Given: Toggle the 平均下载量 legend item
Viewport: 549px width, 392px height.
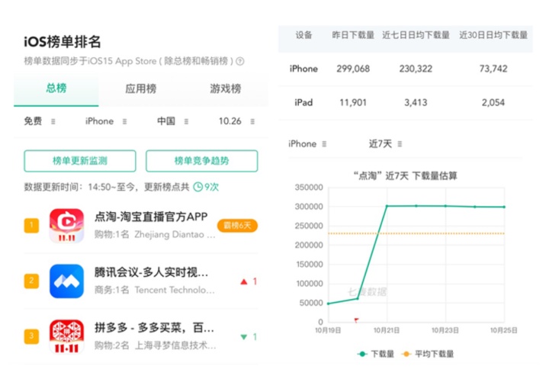Looking at the screenshot, I should (428, 354).
